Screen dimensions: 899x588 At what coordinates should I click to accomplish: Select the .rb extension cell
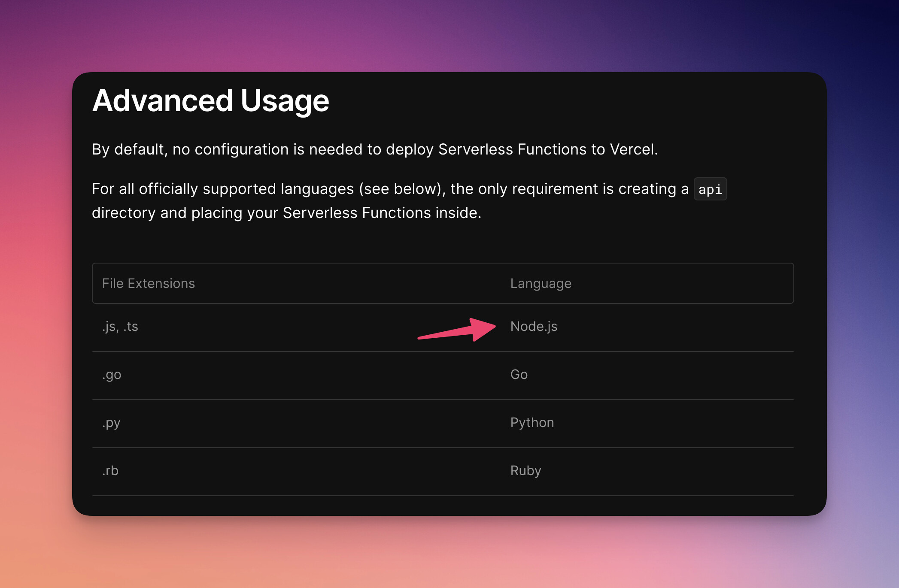[110, 471]
